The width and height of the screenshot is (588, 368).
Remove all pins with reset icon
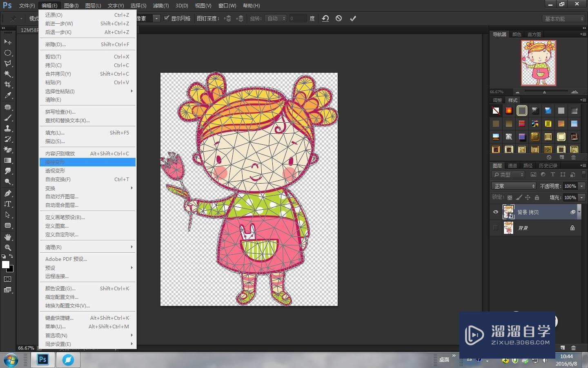coord(325,18)
